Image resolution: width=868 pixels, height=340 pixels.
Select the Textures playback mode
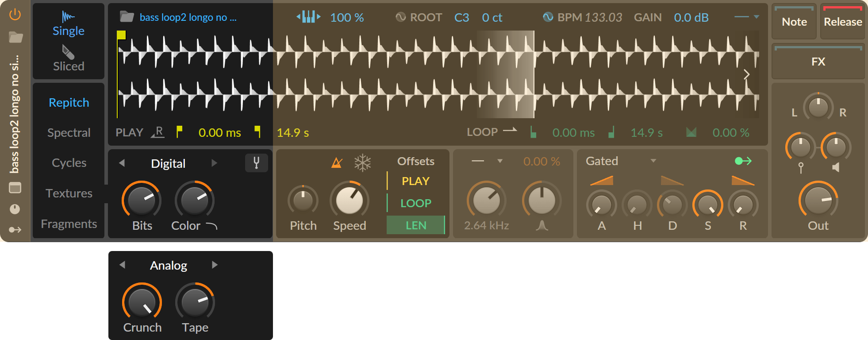point(69,193)
